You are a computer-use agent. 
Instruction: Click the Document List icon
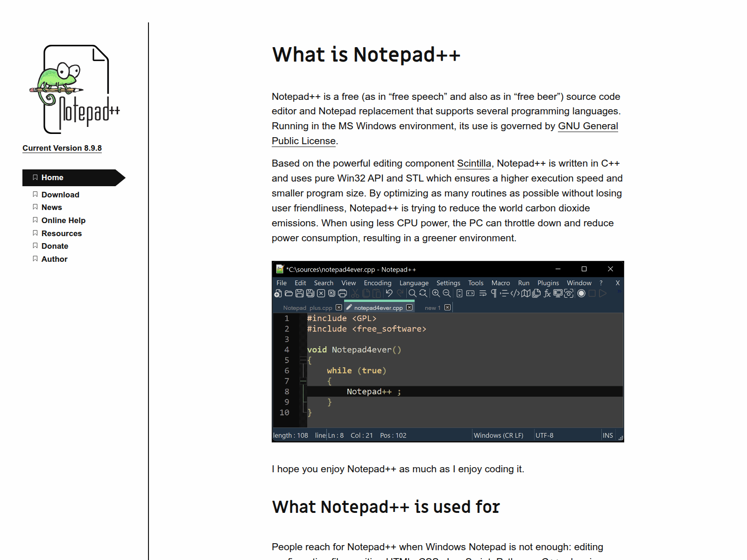tap(536, 293)
